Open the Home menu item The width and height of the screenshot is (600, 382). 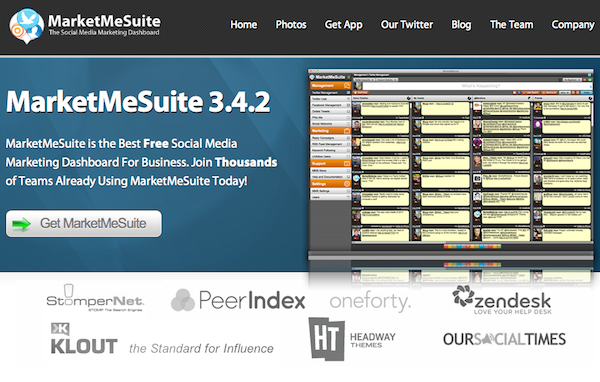pos(244,24)
